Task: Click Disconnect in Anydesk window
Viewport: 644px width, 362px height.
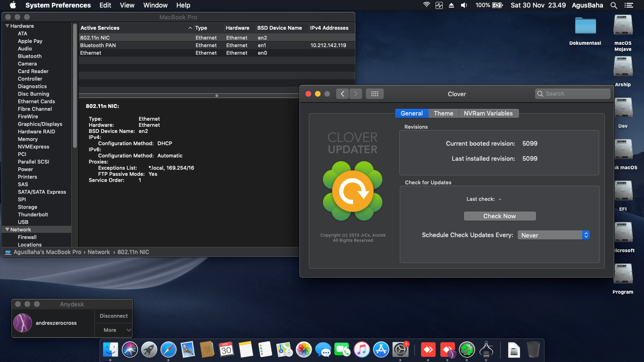Action: [x=114, y=316]
